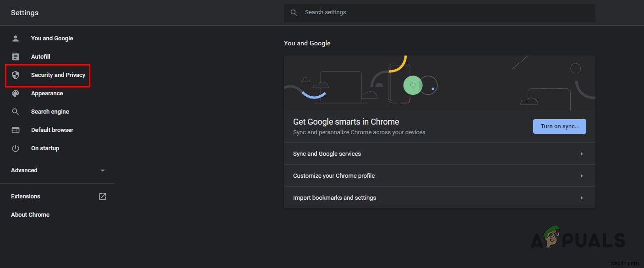Viewport: 644px width, 268px height.
Task: Select the Autofill notepad icon
Action: 16,56
